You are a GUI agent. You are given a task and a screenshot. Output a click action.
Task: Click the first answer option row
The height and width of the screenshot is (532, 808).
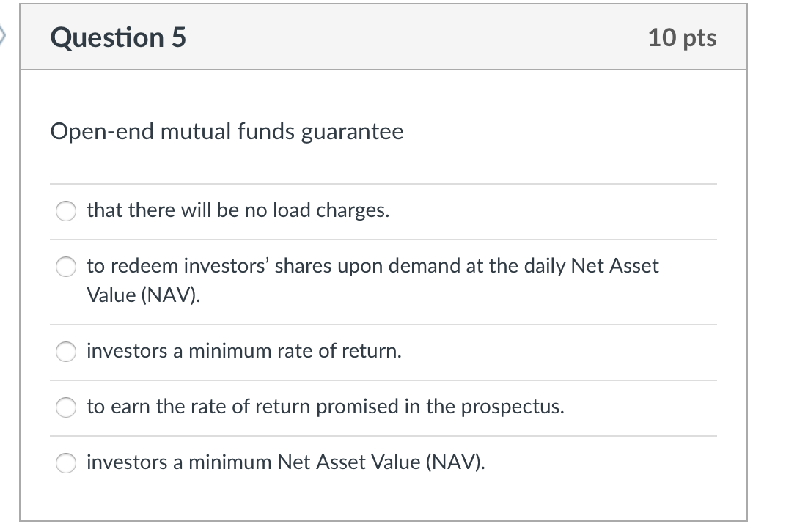coord(367,211)
